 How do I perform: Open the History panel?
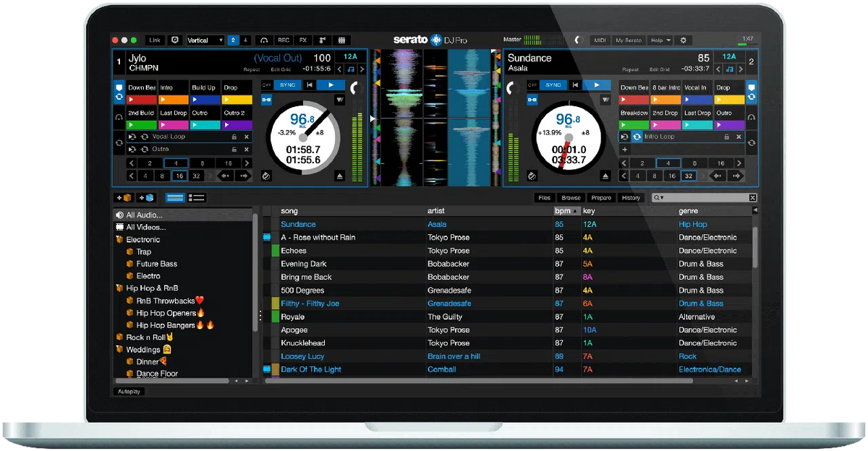(x=631, y=197)
